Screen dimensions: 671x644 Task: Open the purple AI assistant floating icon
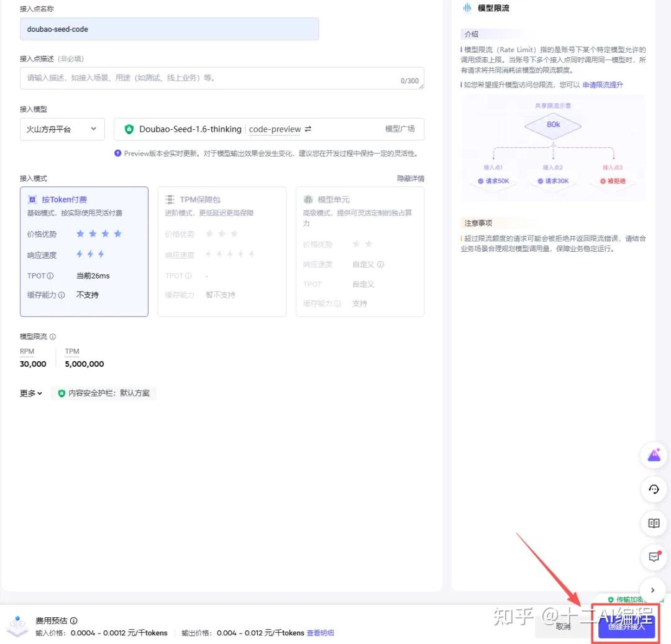click(x=654, y=455)
